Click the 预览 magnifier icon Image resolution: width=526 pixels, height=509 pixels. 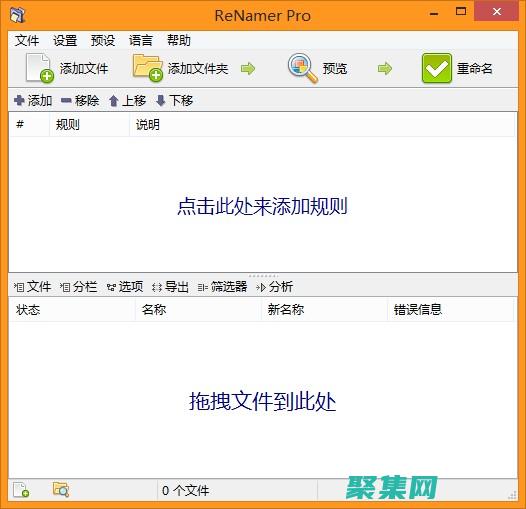point(303,68)
